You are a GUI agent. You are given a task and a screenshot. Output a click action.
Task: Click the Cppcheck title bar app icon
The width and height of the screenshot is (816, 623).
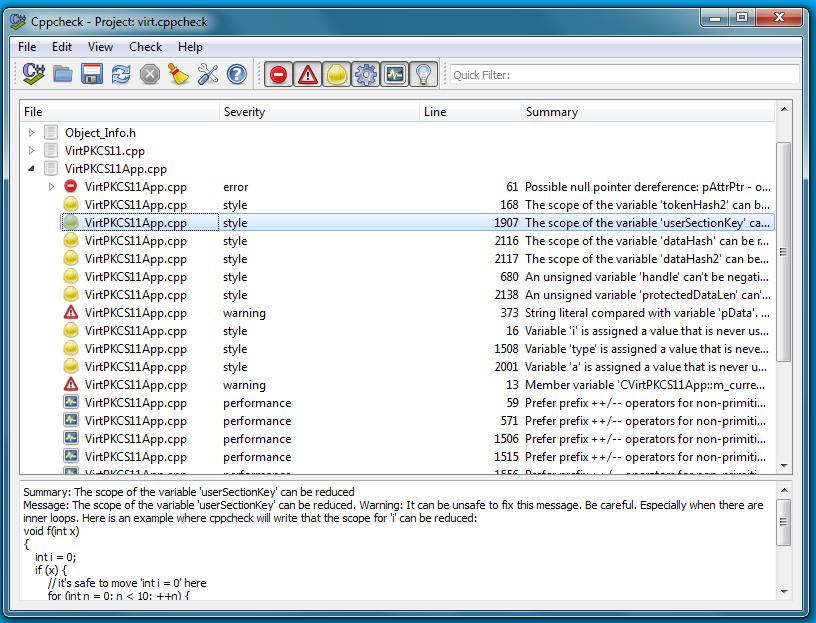18,21
